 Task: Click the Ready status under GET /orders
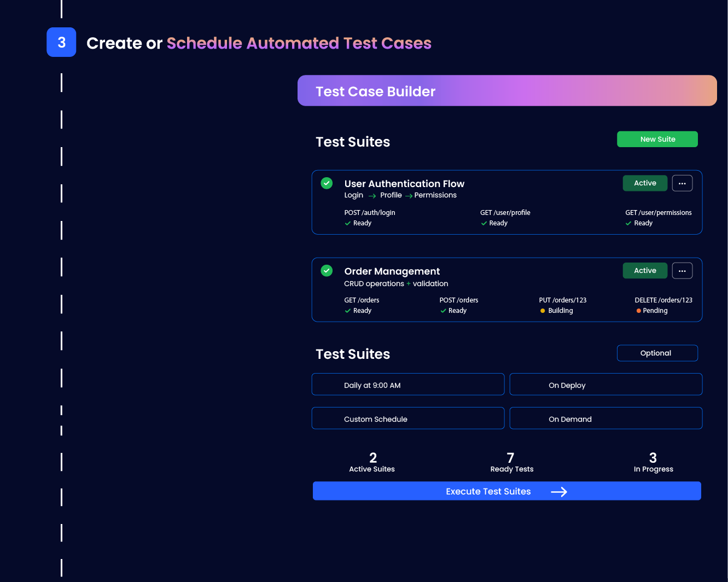point(358,311)
